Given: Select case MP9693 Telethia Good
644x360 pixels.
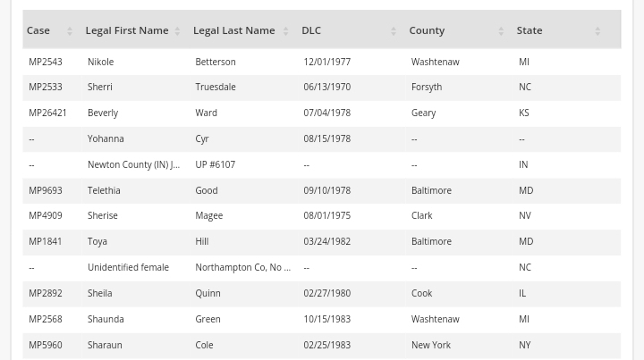Looking at the screenshot, I should [x=46, y=191].
